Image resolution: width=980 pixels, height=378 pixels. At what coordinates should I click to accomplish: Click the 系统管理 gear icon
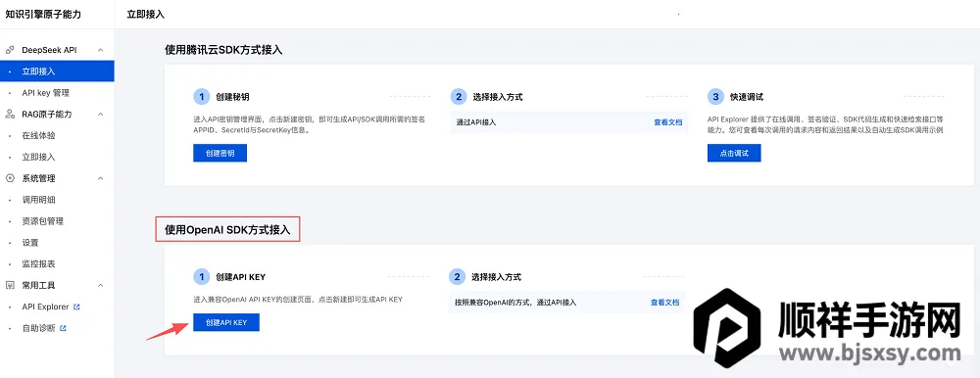(x=10, y=178)
